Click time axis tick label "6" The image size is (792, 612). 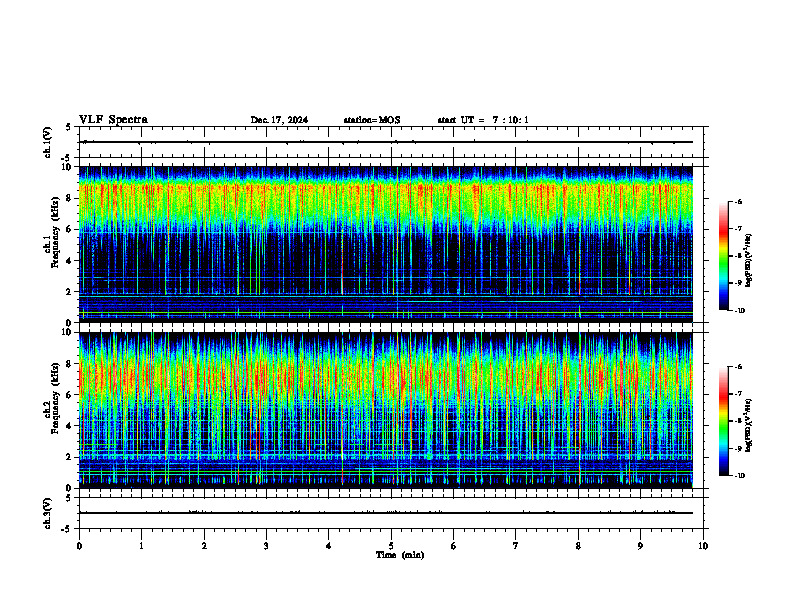click(454, 546)
